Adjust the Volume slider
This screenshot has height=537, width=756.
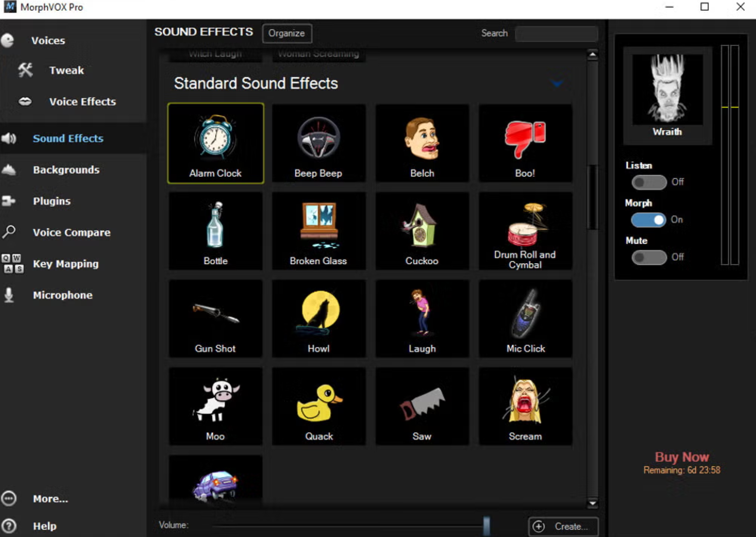pos(486,525)
